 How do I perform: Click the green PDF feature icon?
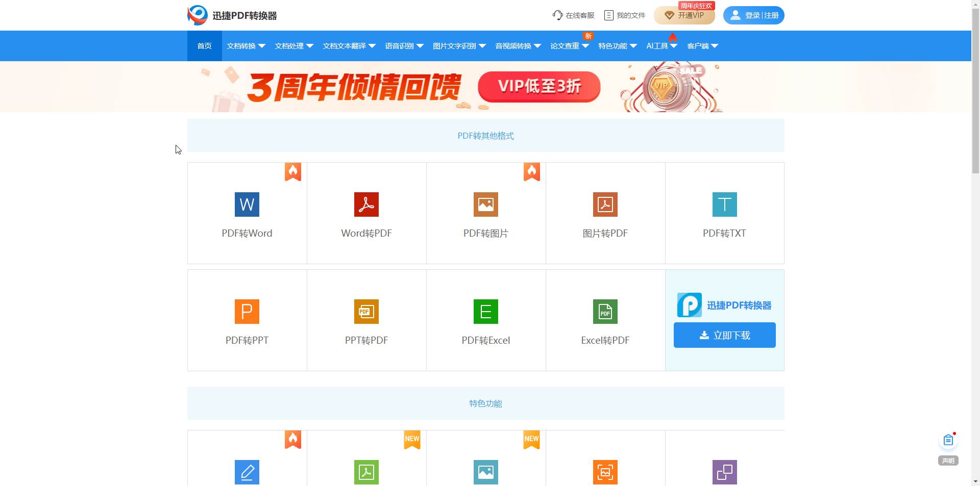[x=366, y=472]
